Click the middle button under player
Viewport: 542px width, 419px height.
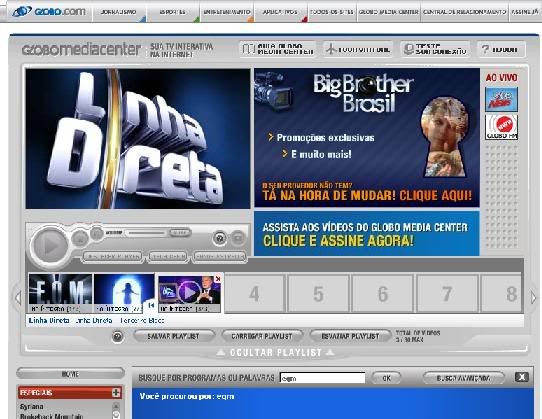168,257
